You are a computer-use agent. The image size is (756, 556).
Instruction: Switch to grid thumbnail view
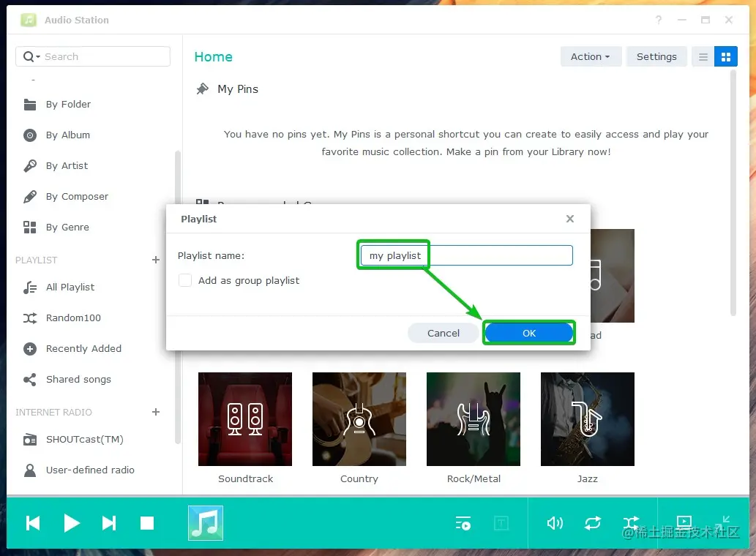click(725, 57)
